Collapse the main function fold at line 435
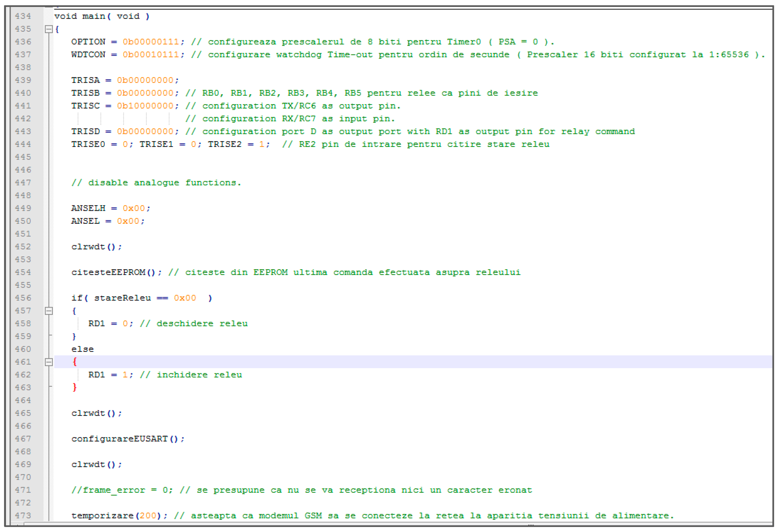Image resolution: width=779 pixels, height=532 pixels. point(48,29)
